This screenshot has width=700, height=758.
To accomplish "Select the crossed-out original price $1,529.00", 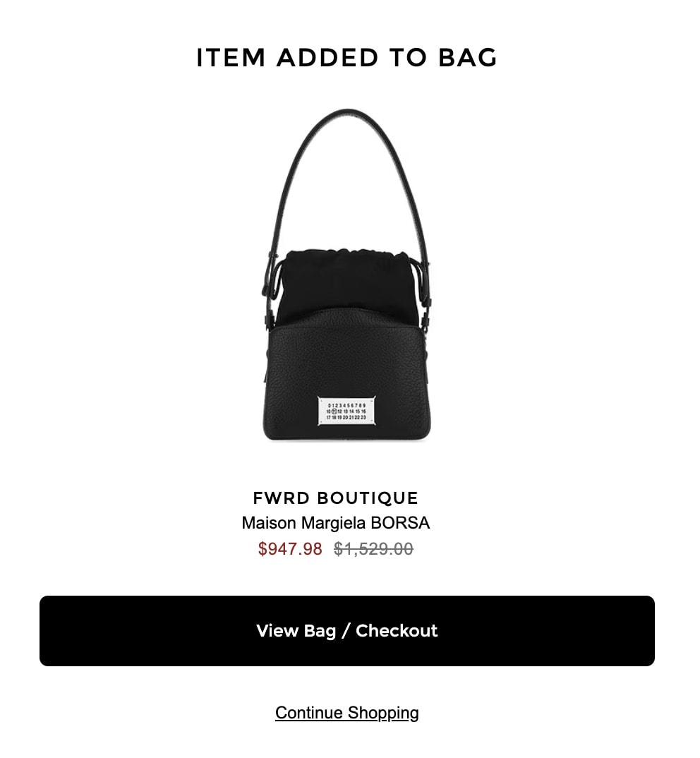I will point(374,548).
